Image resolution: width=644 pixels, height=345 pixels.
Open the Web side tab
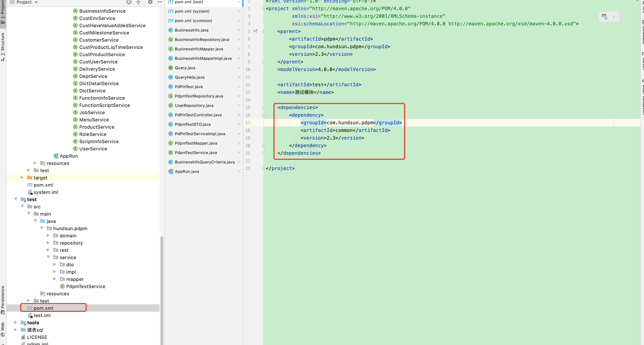[x=3, y=329]
